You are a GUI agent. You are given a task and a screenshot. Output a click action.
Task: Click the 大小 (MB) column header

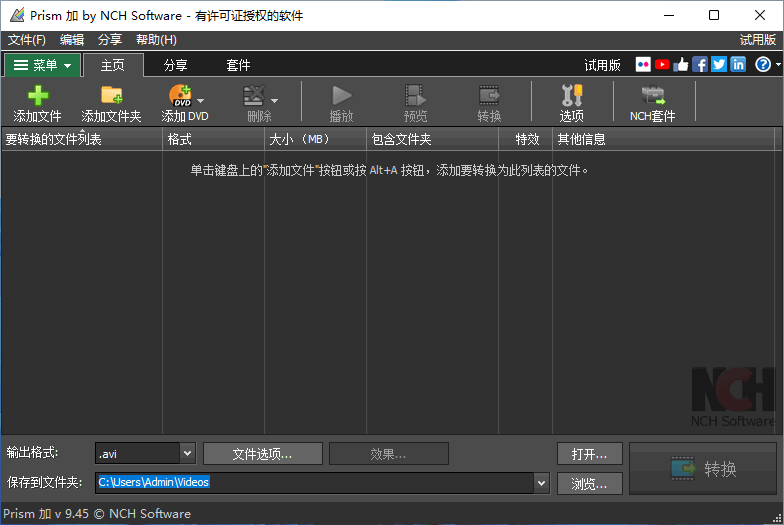[x=316, y=139]
